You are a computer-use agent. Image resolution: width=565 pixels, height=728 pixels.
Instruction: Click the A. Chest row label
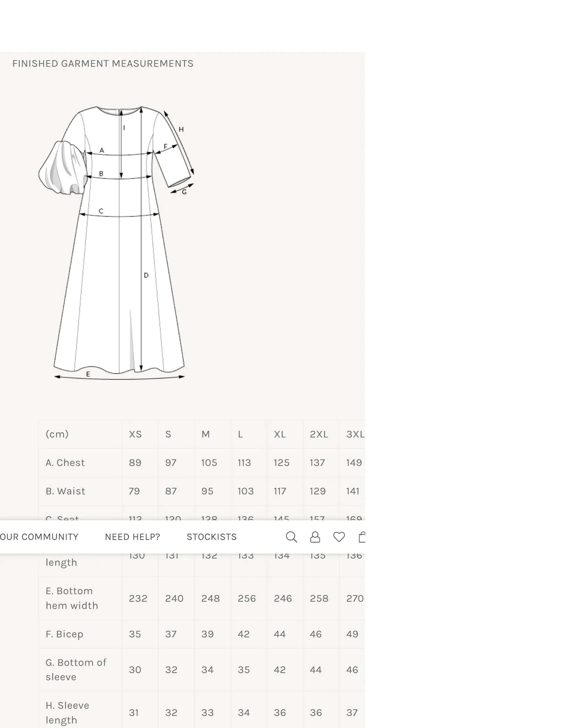point(65,463)
